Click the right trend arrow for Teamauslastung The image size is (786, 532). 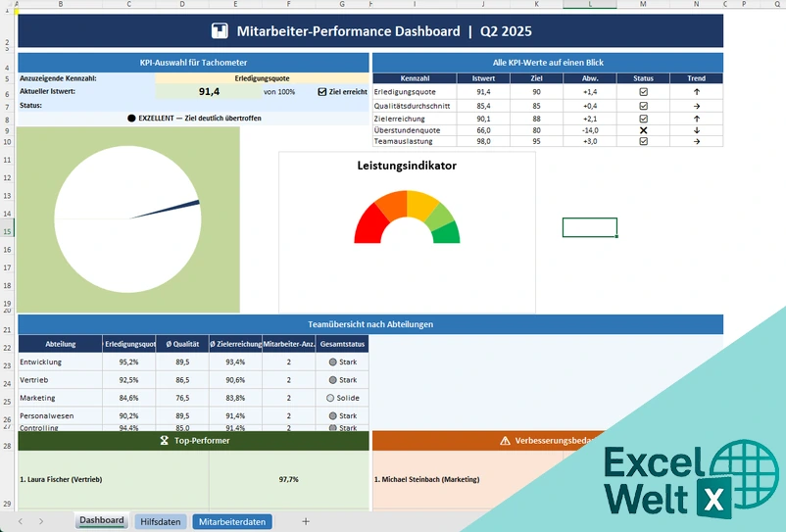(x=696, y=141)
